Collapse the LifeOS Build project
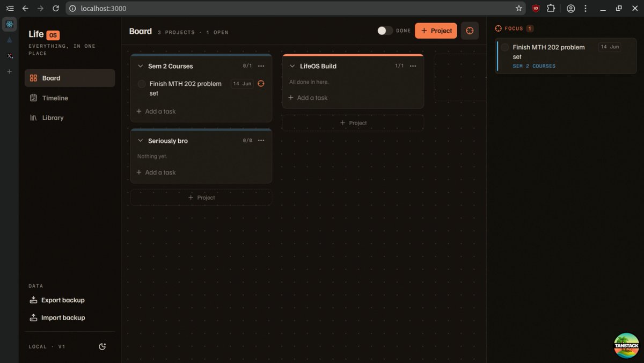 point(292,66)
